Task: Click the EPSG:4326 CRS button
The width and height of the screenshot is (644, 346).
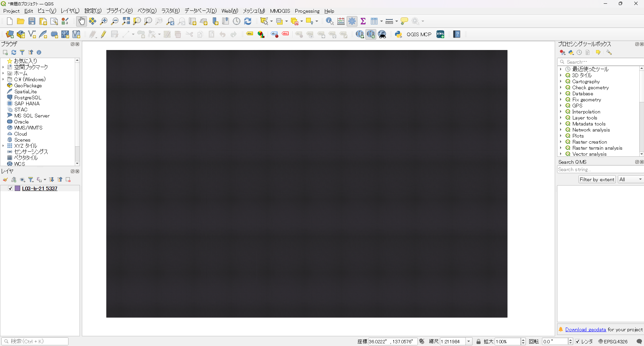Action: (x=613, y=341)
